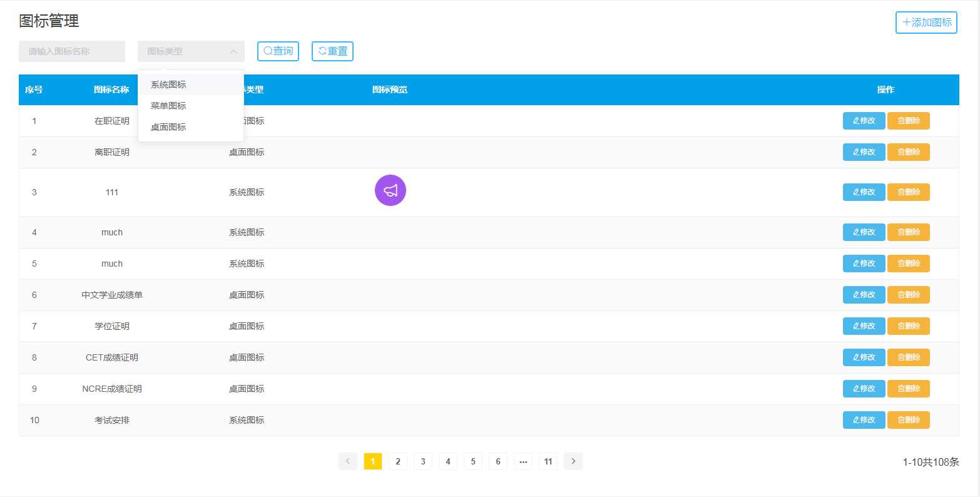Image resolution: width=980 pixels, height=497 pixels.
Task: Go to pagination page 2
Action: [x=398, y=461]
